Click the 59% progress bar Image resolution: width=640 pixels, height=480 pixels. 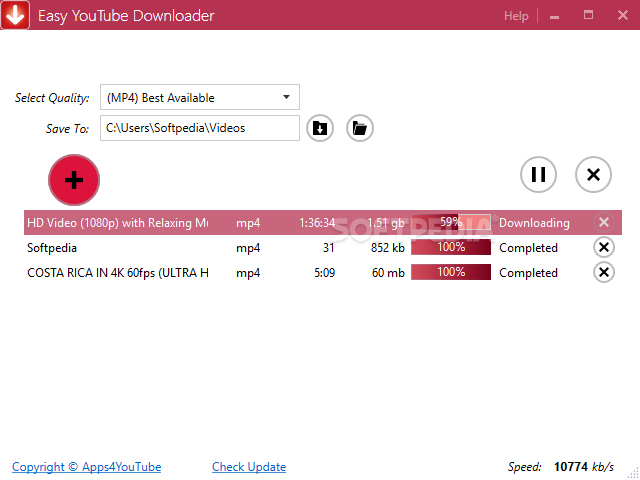point(451,222)
